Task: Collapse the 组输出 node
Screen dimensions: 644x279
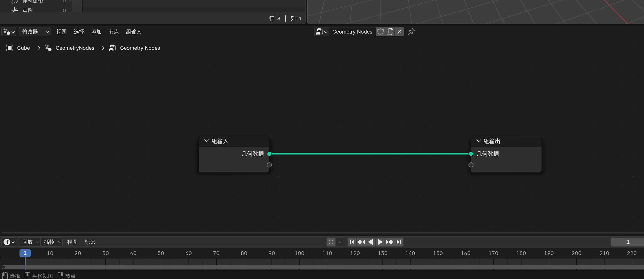Action: coord(479,141)
